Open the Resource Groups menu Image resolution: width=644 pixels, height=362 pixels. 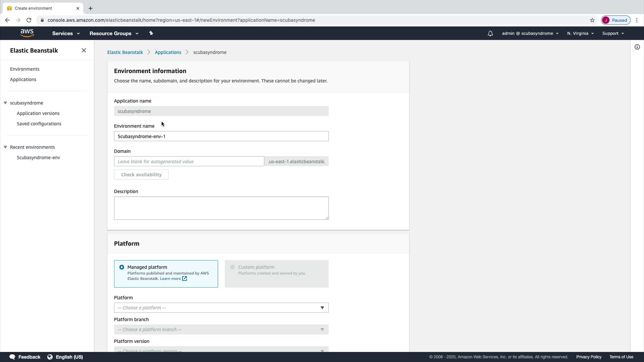(x=114, y=34)
